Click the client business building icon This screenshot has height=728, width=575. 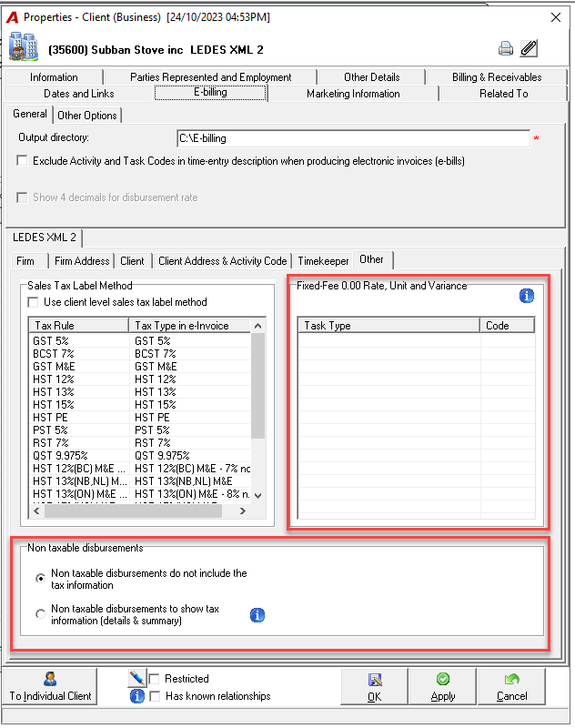point(24,46)
